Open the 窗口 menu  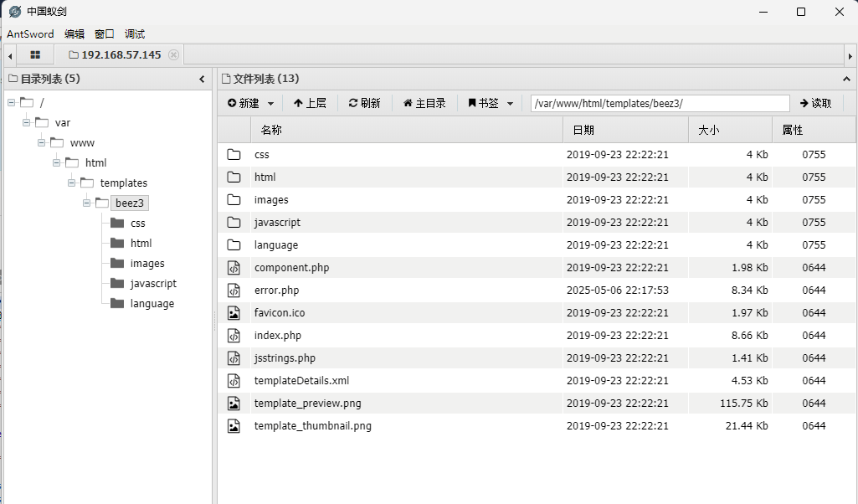coord(104,34)
